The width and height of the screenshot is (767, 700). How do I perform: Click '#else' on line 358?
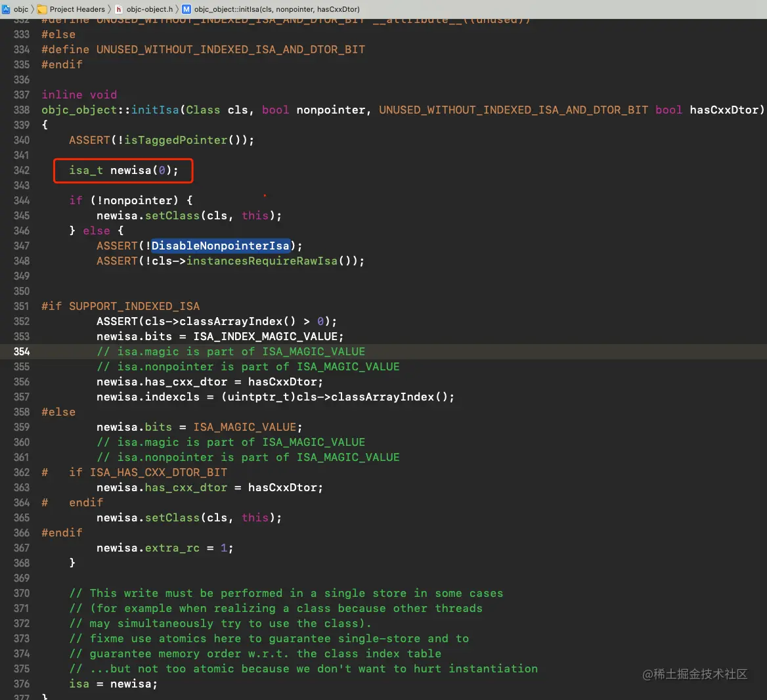[58, 412]
